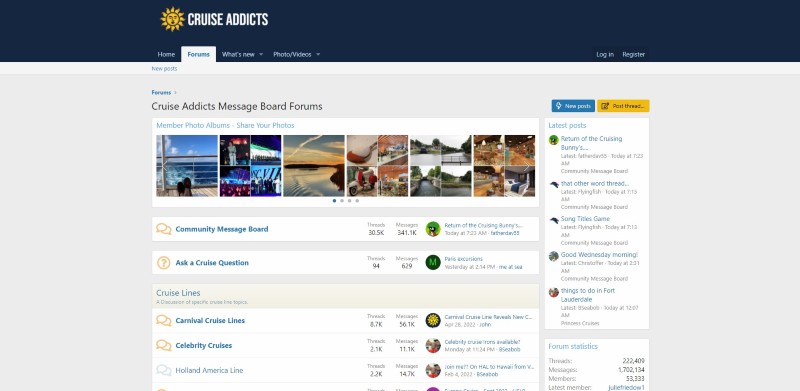Open Join me on HAL to Hawaii thread

click(489, 366)
